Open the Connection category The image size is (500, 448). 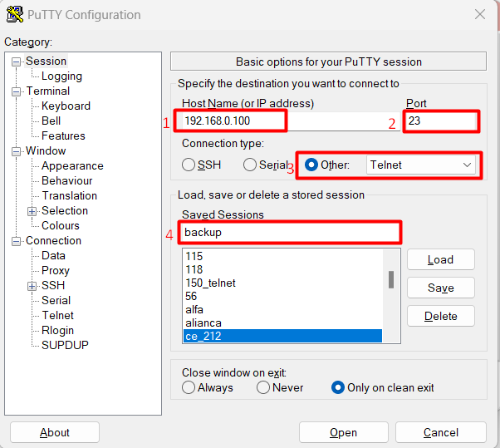tap(53, 240)
